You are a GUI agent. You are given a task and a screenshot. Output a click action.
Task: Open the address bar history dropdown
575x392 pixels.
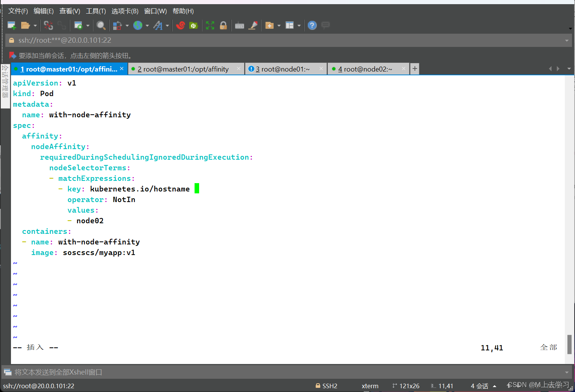tap(567, 40)
